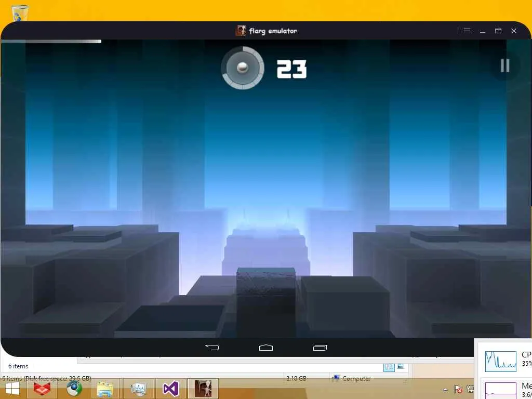Screen dimensions: 532x399
Task: Click the 'Computer' label in Explorer status bar
Action: coord(356,379)
